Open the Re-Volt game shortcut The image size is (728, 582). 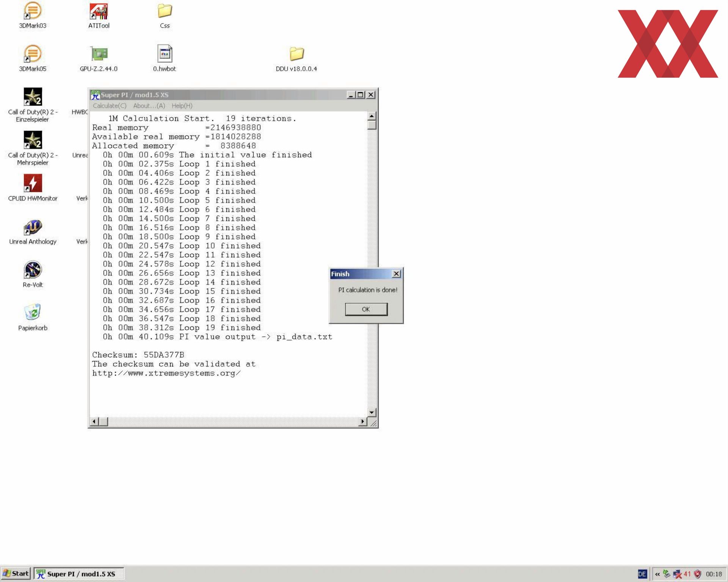point(33,270)
